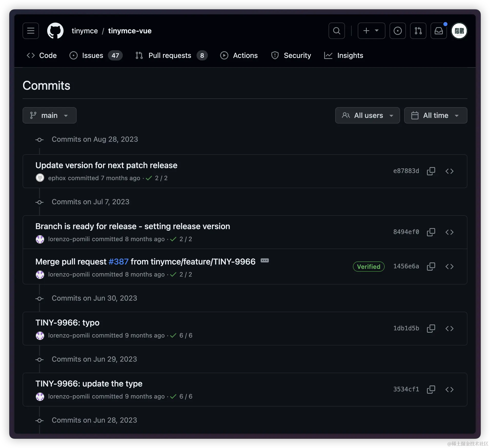Copy full SHA for commit 3534cf1
This screenshot has height=448, width=490.
click(431, 389)
